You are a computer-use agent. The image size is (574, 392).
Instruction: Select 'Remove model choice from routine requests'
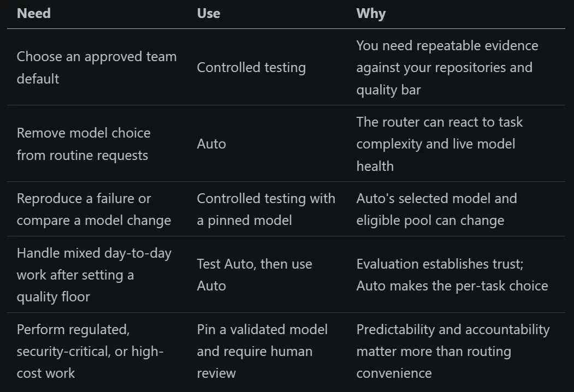pos(84,144)
